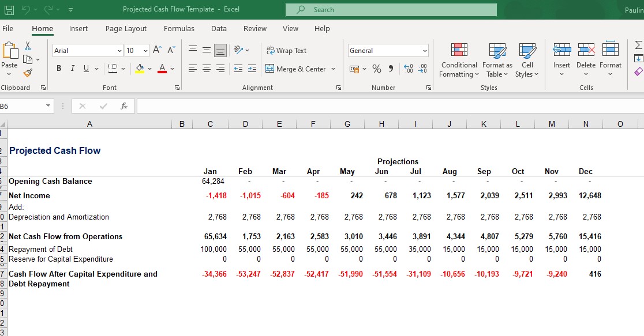Viewport: 644px width, 336px height.
Task: Toggle Italic formatting
Action: click(x=73, y=69)
